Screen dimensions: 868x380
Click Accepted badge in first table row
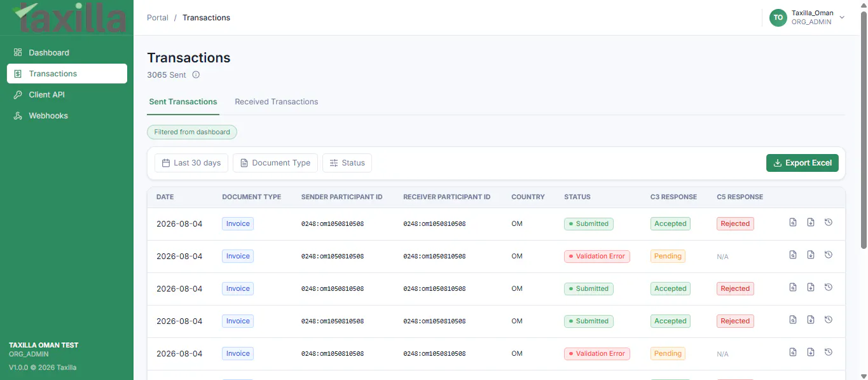pos(670,224)
